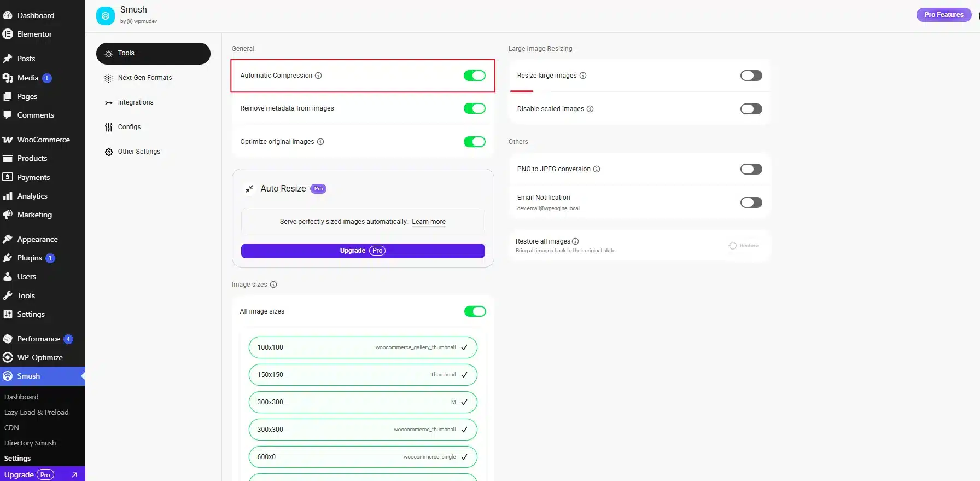
Task: Click the Performance count badge
Action: point(68,339)
